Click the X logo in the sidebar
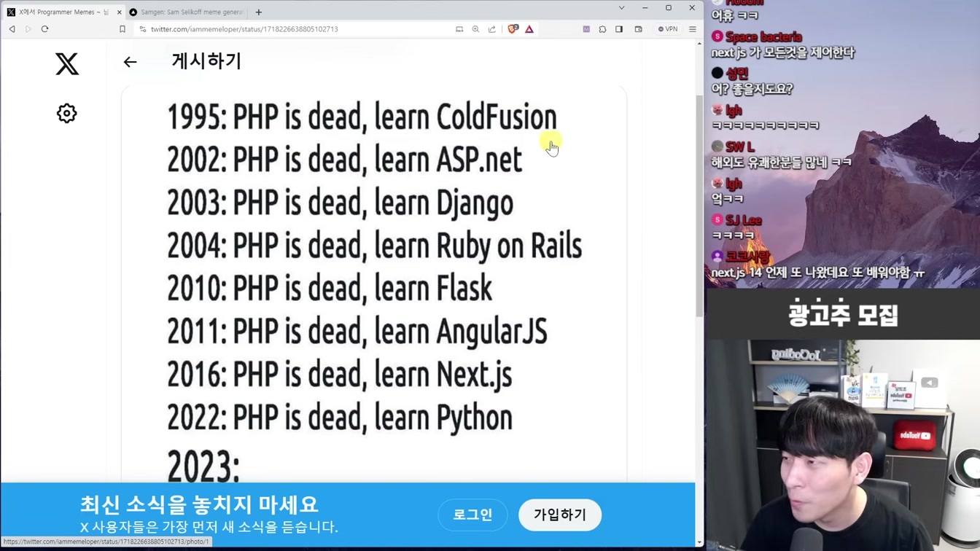Screen dimensions: 980x551 66,63
